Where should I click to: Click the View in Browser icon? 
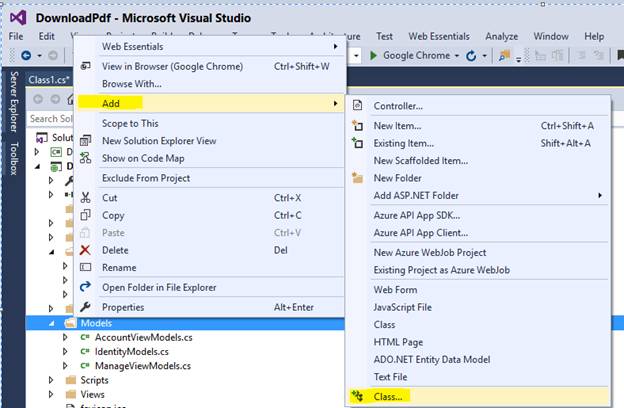point(85,67)
